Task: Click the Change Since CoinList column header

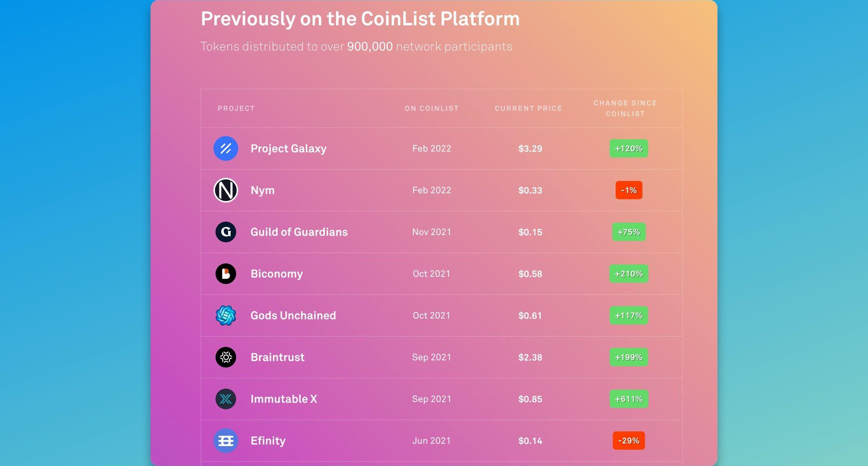Action: (625, 108)
